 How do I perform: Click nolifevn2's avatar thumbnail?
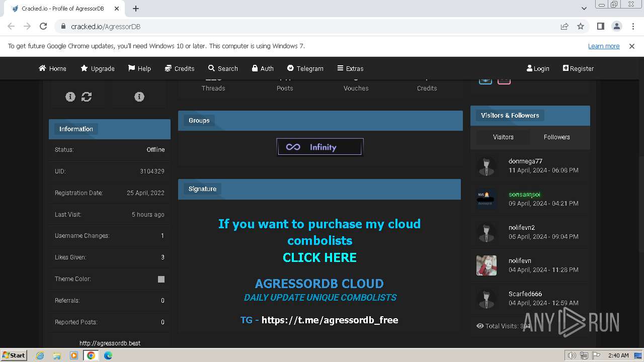[x=487, y=232]
